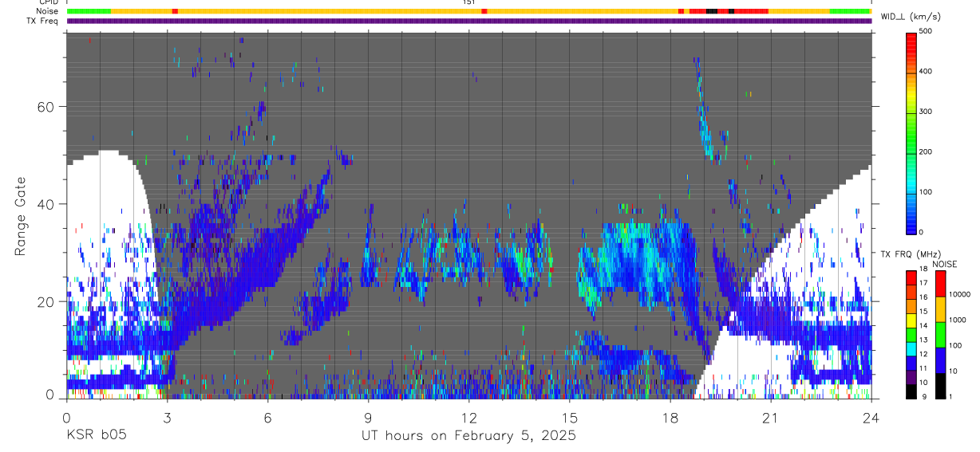Click the 3 hour tick on the UT axis
The width and height of the screenshot is (980, 452).
pyautogui.click(x=167, y=417)
